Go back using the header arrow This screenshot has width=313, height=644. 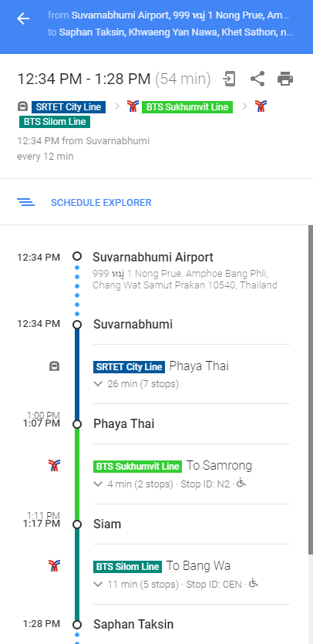pos(23,19)
